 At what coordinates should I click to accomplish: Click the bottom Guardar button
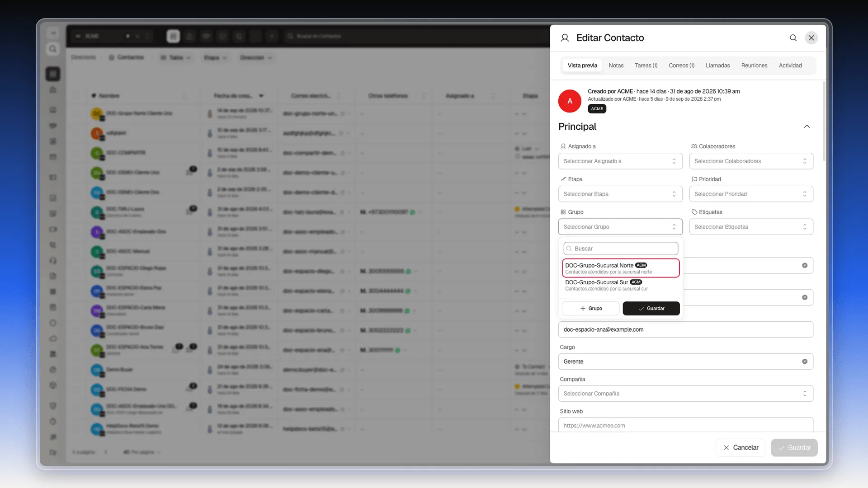click(794, 448)
